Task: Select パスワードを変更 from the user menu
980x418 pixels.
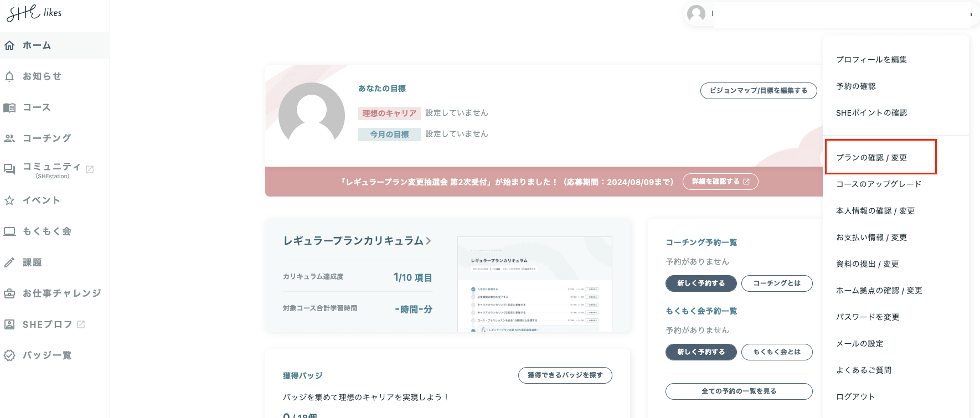Action: [868, 317]
